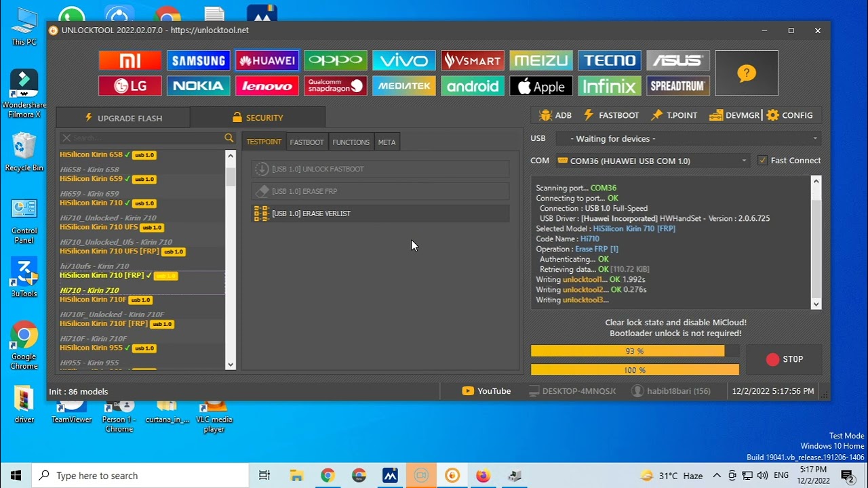Open the META tab
The image size is (868, 488).
[x=387, y=142]
